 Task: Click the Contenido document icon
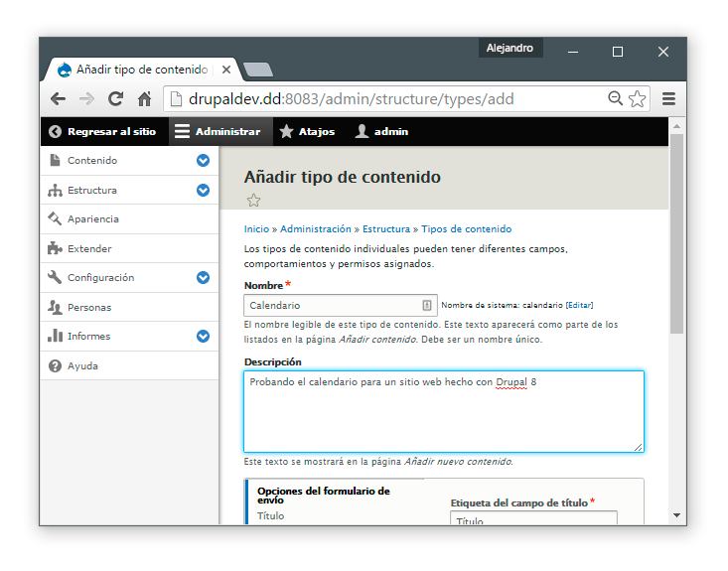coord(55,160)
